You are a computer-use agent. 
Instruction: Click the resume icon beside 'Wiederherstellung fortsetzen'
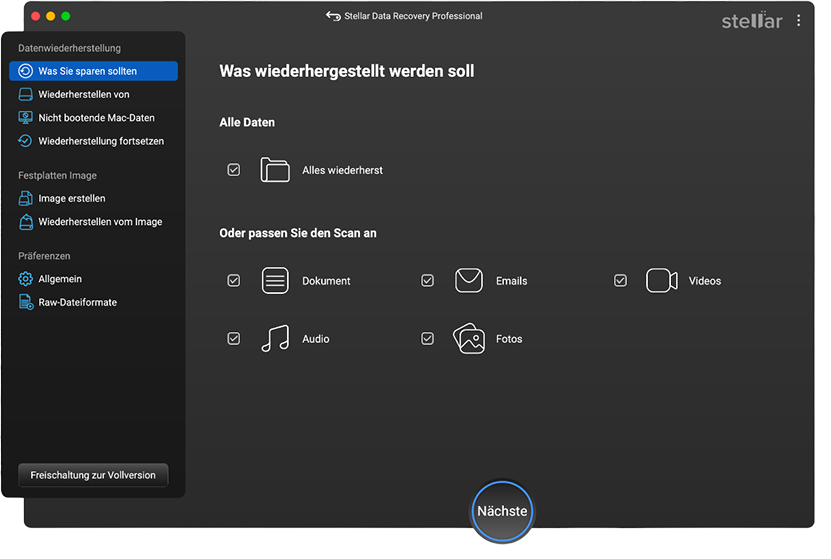(25, 141)
